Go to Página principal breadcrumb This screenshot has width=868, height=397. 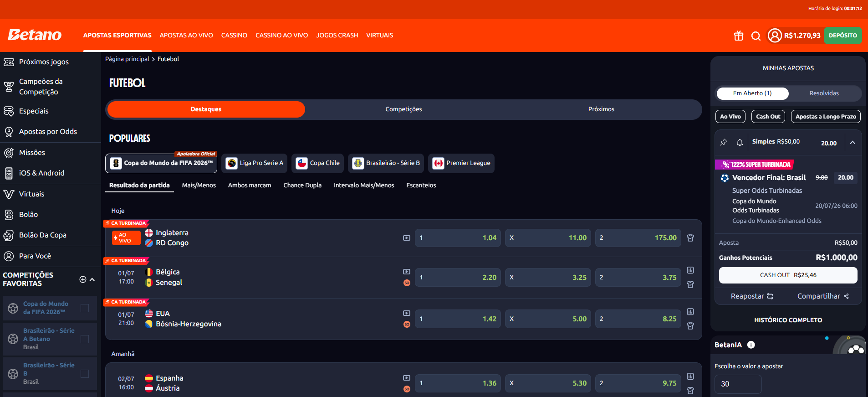[127, 59]
